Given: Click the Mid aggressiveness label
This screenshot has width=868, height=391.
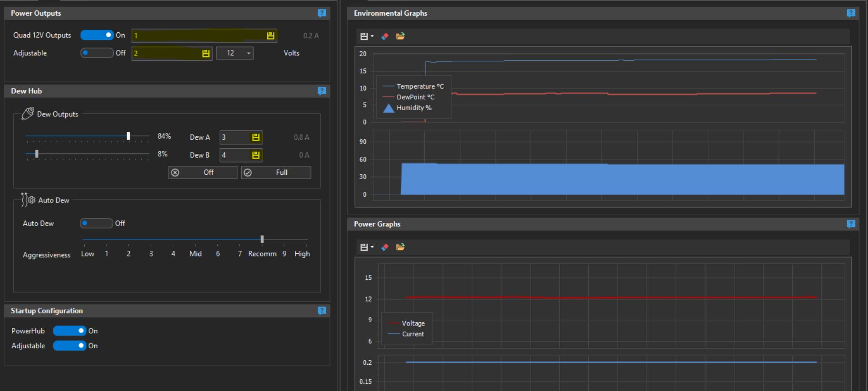Looking at the screenshot, I should [x=195, y=254].
